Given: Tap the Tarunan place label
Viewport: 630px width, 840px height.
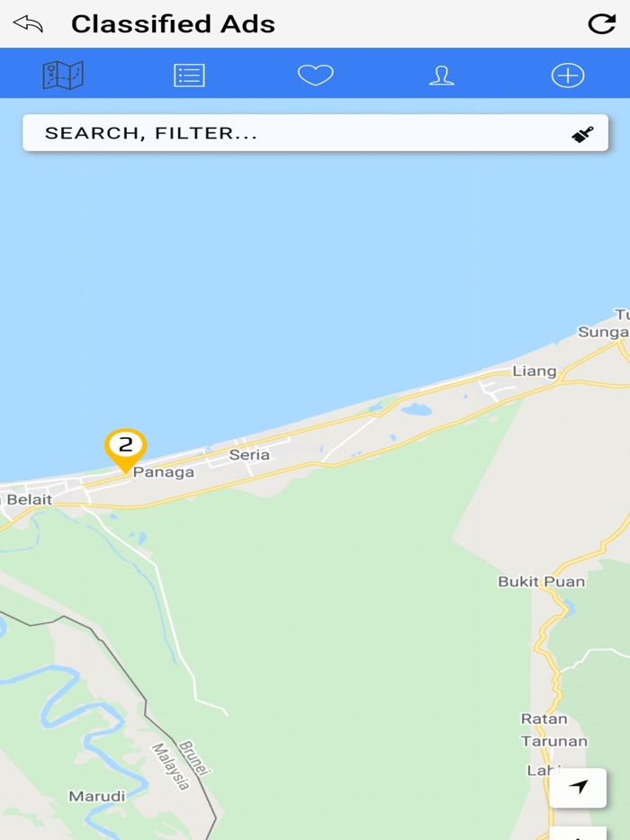Looking at the screenshot, I should click(554, 741).
